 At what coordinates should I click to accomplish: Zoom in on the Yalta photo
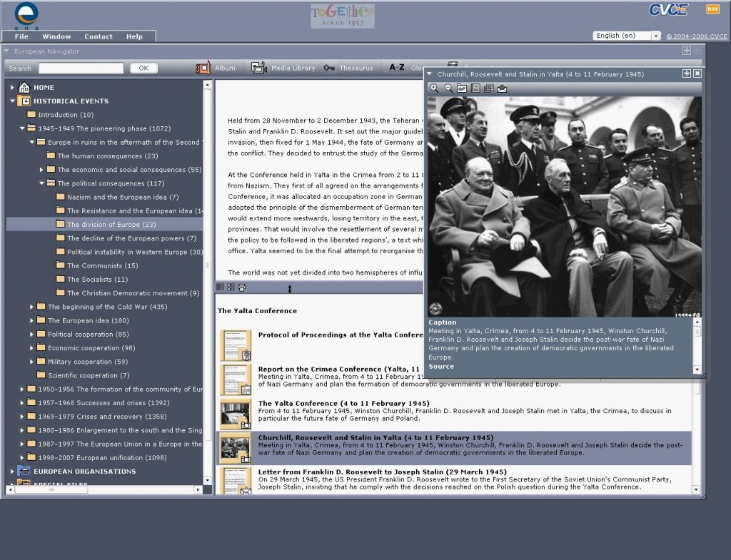[434, 88]
